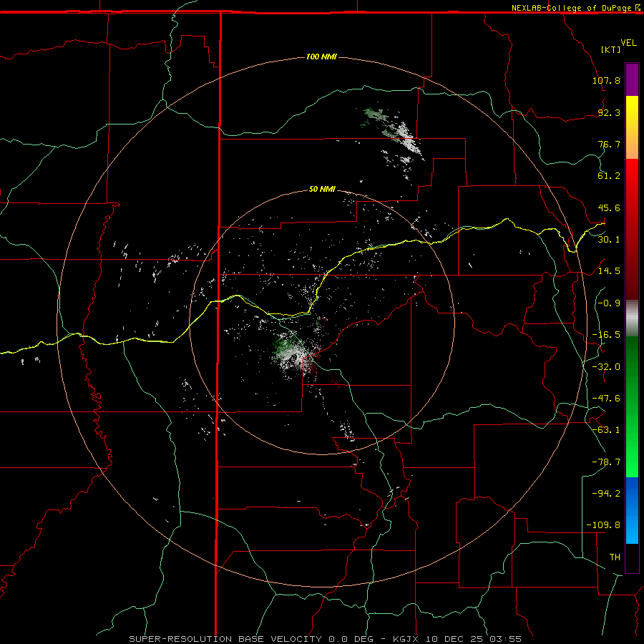Click the -63.1 legend value
The width and height of the screenshot is (644, 644).
[606, 430]
